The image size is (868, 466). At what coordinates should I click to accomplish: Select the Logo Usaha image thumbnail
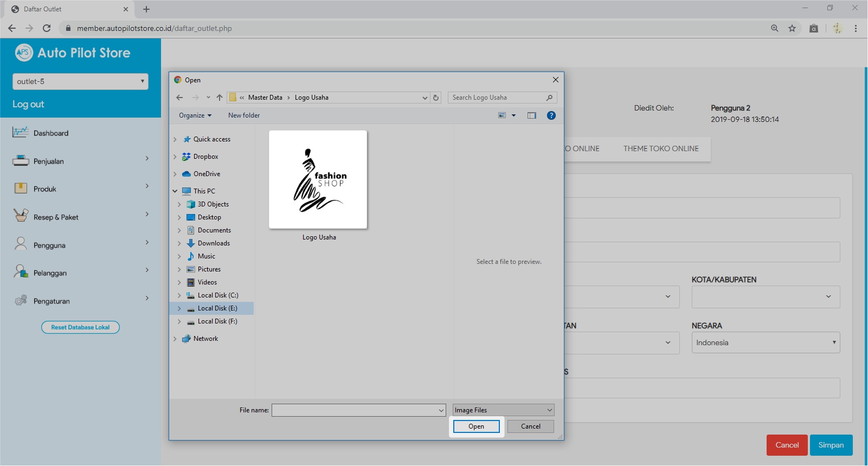click(318, 180)
